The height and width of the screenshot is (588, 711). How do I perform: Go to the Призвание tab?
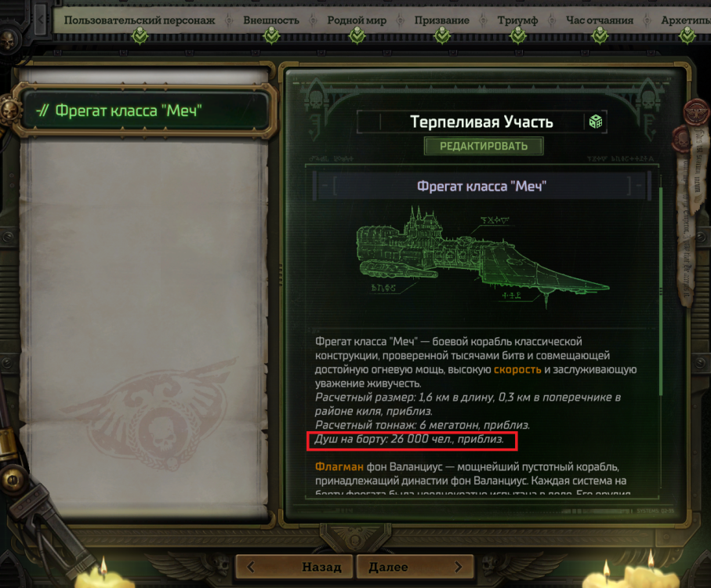(x=441, y=20)
